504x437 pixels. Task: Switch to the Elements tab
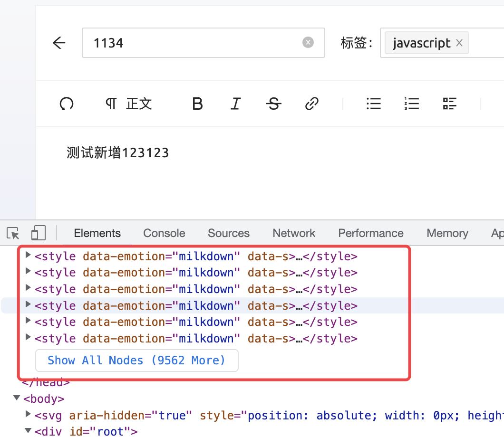point(97,233)
